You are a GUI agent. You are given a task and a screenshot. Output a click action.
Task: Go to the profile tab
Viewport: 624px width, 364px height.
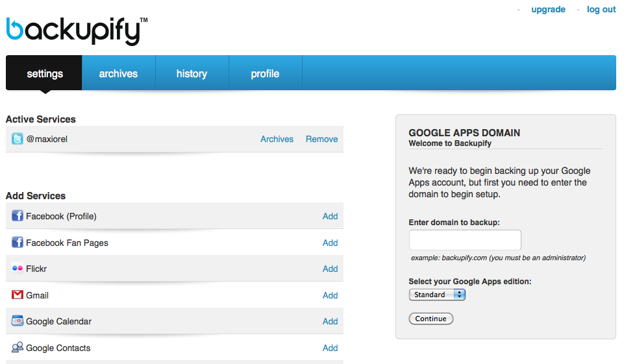pos(265,73)
